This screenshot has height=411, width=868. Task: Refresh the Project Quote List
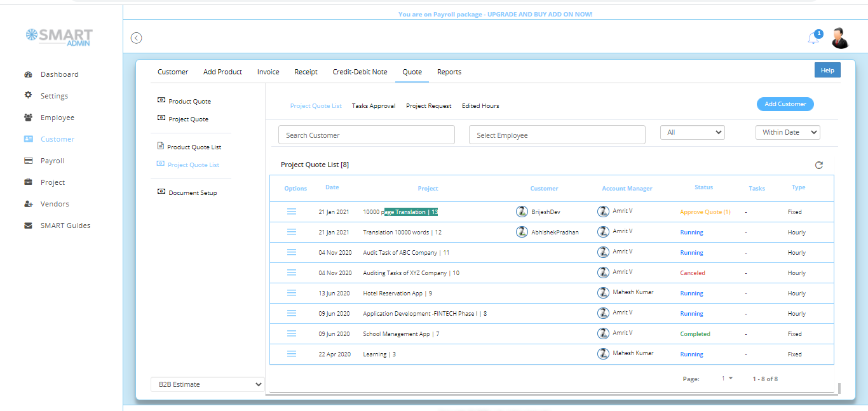819,165
